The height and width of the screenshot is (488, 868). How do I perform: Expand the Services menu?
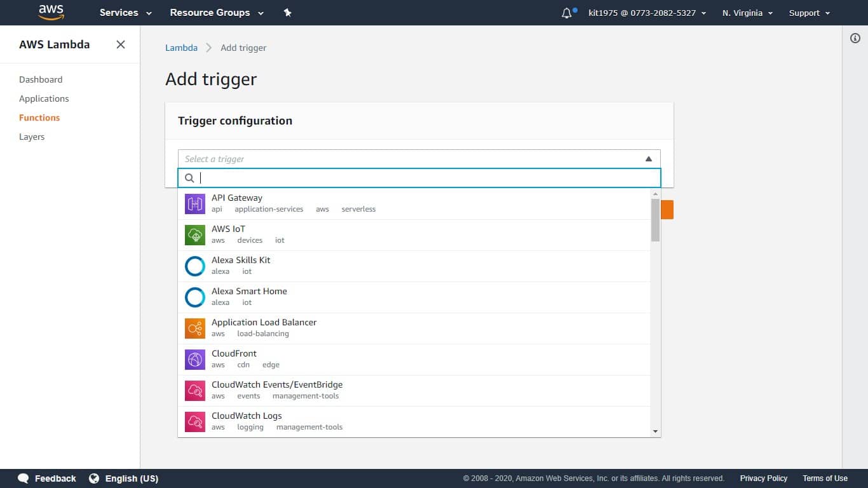click(x=125, y=13)
